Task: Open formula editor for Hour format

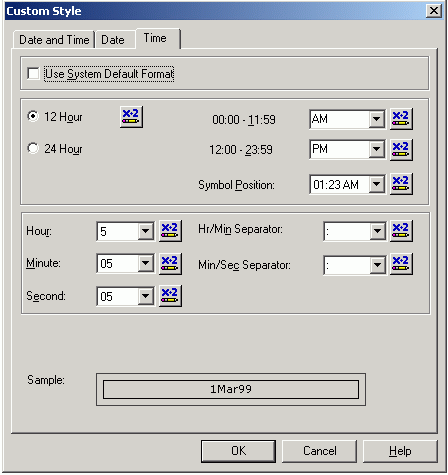Action: 170,231
